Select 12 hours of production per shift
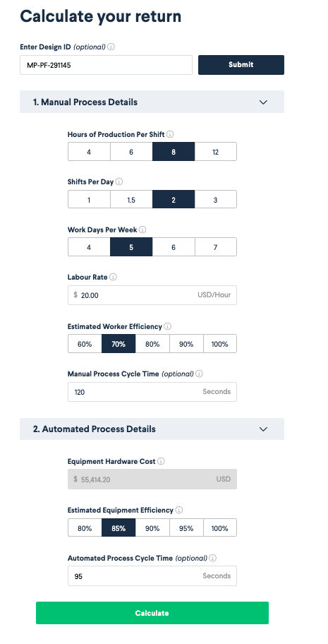Viewport: 328px width, 644px height. [216, 152]
